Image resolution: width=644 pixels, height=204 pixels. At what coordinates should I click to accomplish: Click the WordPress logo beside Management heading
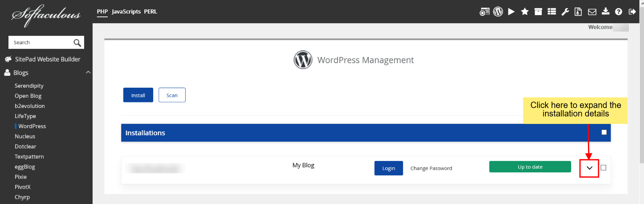tap(303, 60)
